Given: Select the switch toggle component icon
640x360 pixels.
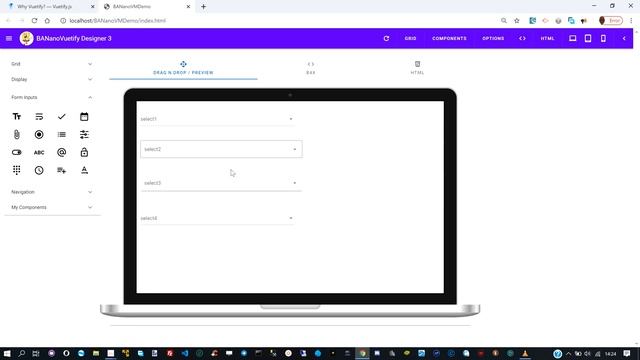Looking at the screenshot, I should click(x=17, y=152).
